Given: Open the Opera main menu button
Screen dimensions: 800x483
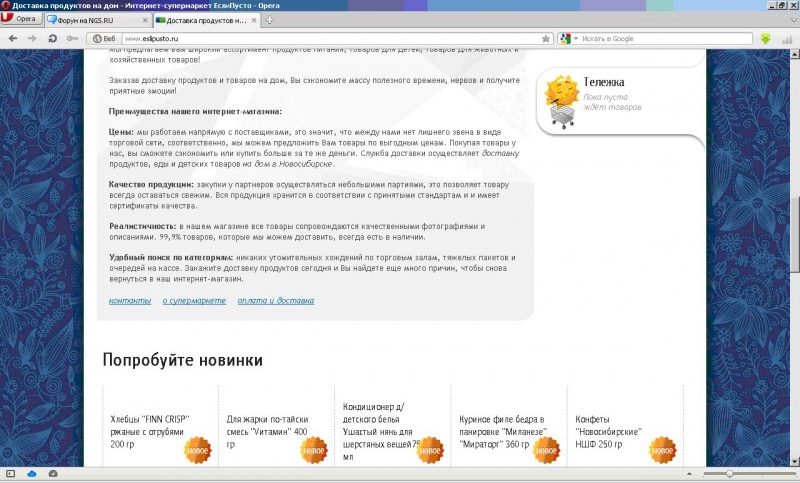Looking at the screenshot, I should pyautogui.click(x=21, y=19).
